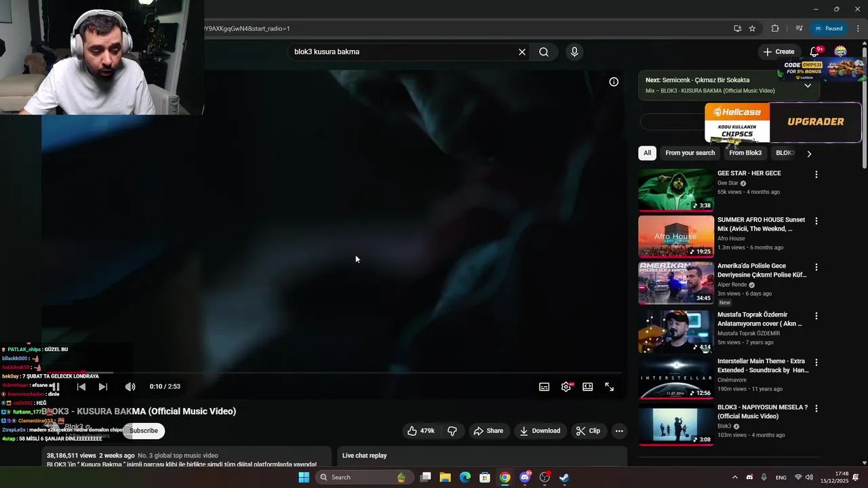Toggle theater mode on the player
The height and width of the screenshot is (488, 868).
pos(588,387)
